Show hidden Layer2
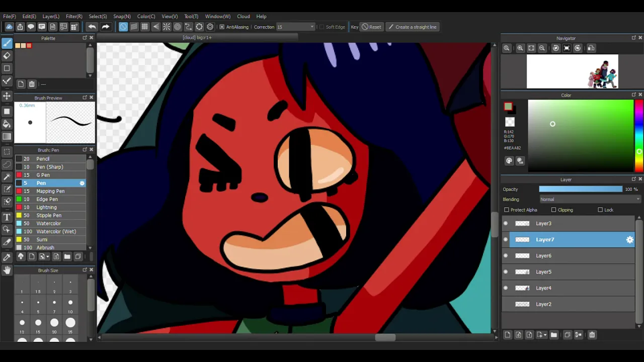The height and width of the screenshot is (362, 644). (x=506, y=304)
